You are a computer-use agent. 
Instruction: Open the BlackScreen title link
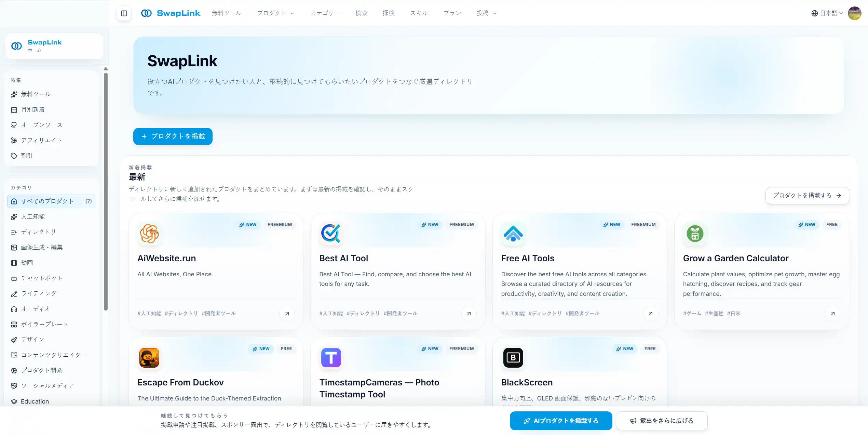[x=527, y=383]
